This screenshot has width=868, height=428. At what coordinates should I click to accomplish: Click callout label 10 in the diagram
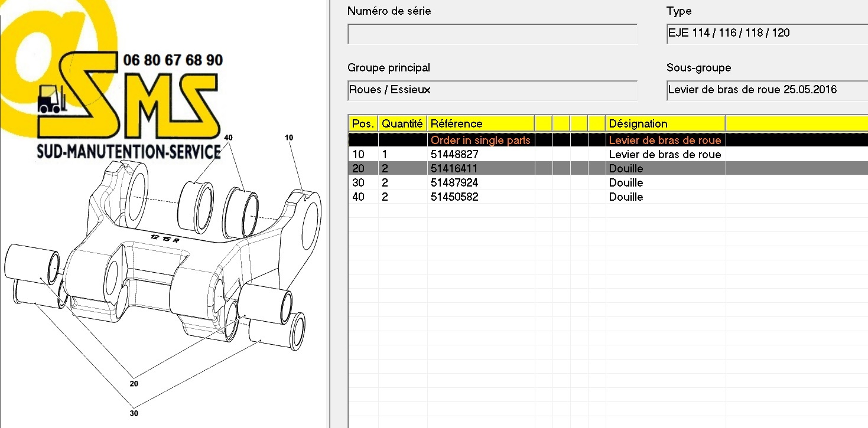[289, 138]
